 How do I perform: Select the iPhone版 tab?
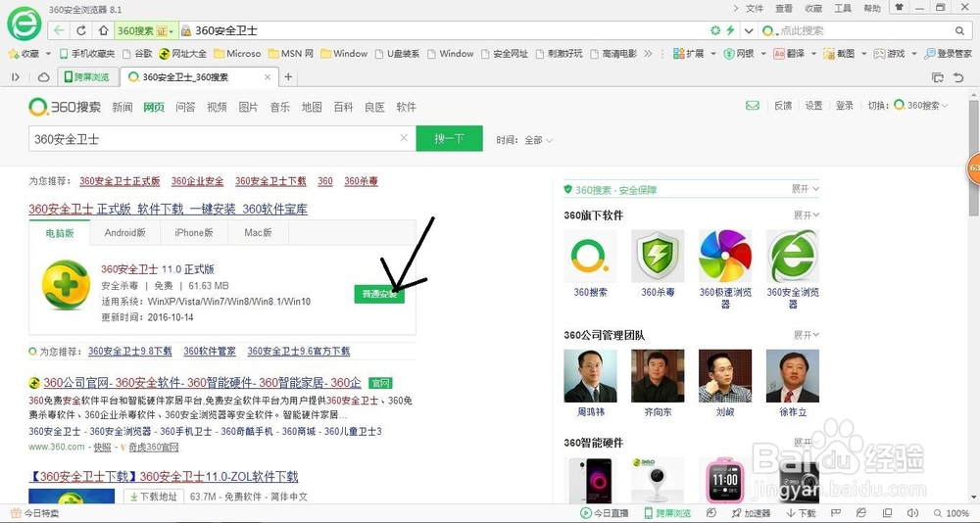tap(194, 232)
